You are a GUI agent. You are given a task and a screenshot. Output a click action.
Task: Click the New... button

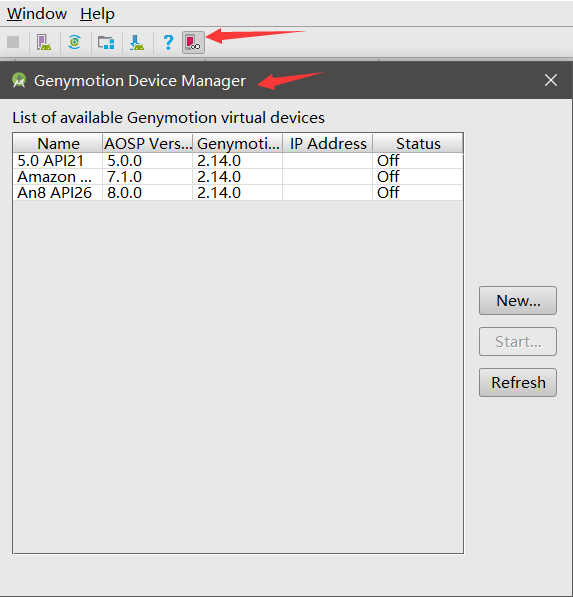click(x=518, y=301)
